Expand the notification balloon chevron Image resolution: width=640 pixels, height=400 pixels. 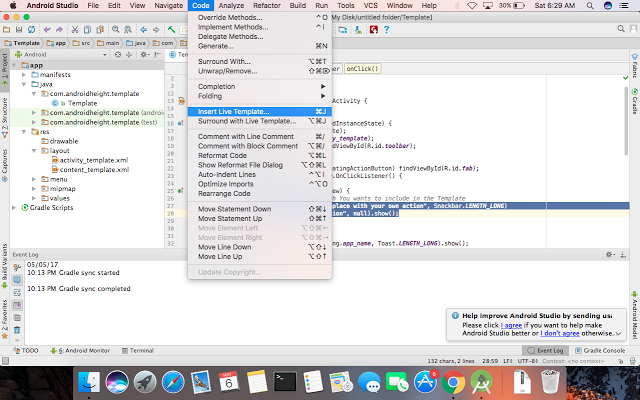618,333
